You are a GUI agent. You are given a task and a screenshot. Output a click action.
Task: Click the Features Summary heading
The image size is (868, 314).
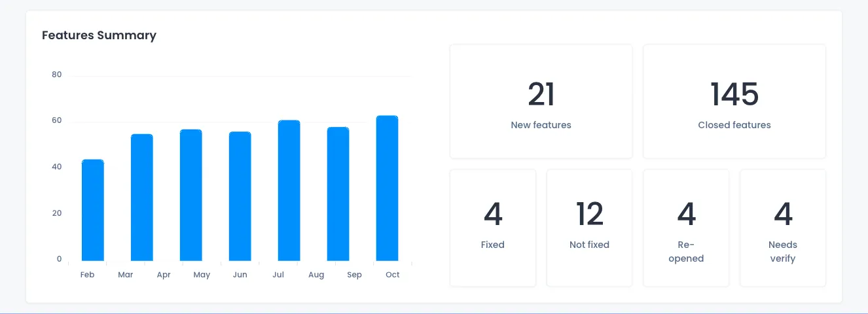99,35
